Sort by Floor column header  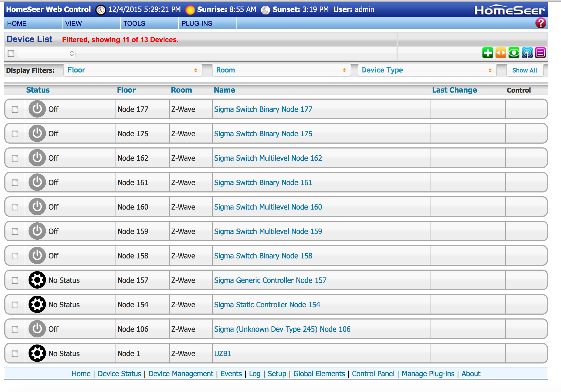(x=126, y=90)
